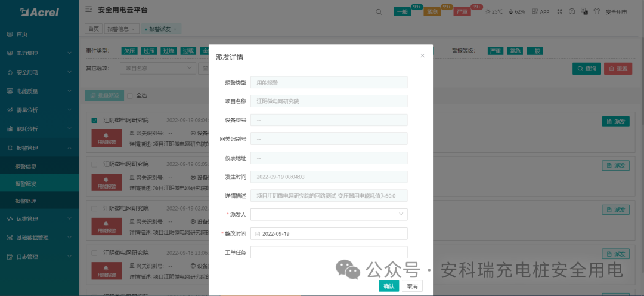Switch to the 报警信息 tab
Screen dimensions: 644x296
tap(122, 29)
